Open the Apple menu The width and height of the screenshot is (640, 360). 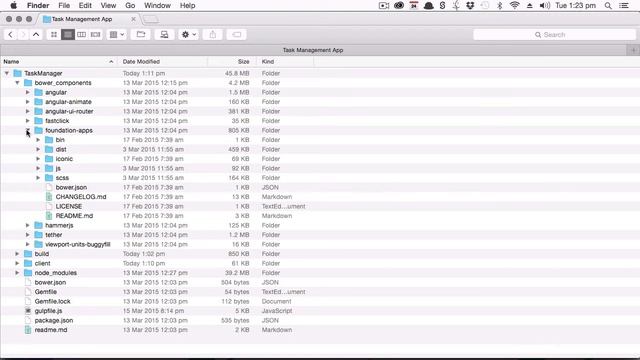[x=13, y=6]
